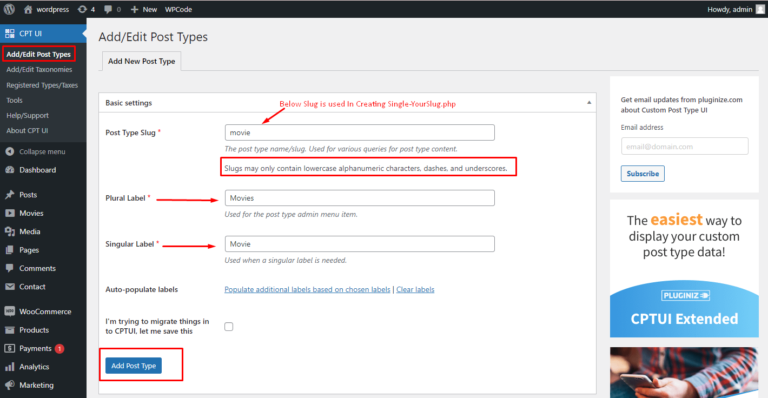The width and height of the screenshot is (768, 398).
Task: Open the Dashboard menu label
Action: click(x=37, y=170)
